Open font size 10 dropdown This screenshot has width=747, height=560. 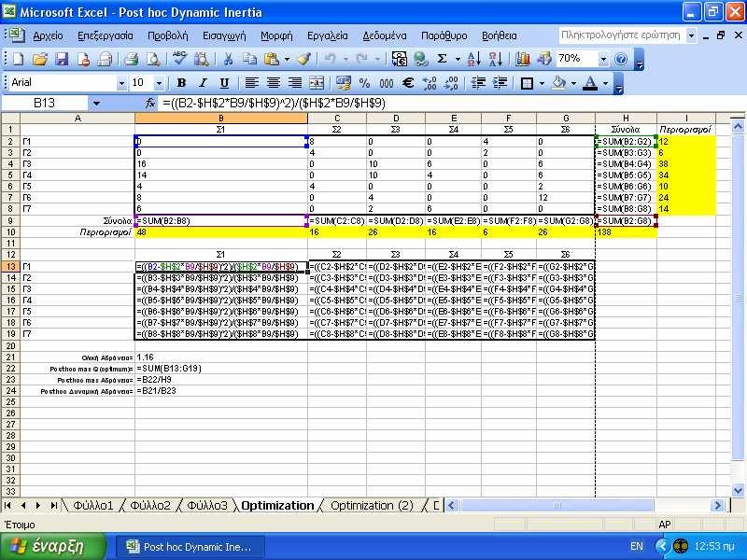click(159, 83)
